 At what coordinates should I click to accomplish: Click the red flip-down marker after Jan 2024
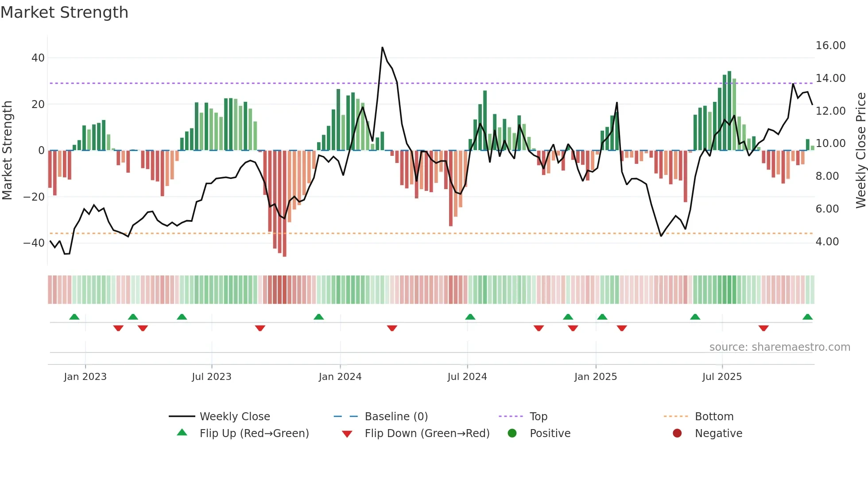392,328
